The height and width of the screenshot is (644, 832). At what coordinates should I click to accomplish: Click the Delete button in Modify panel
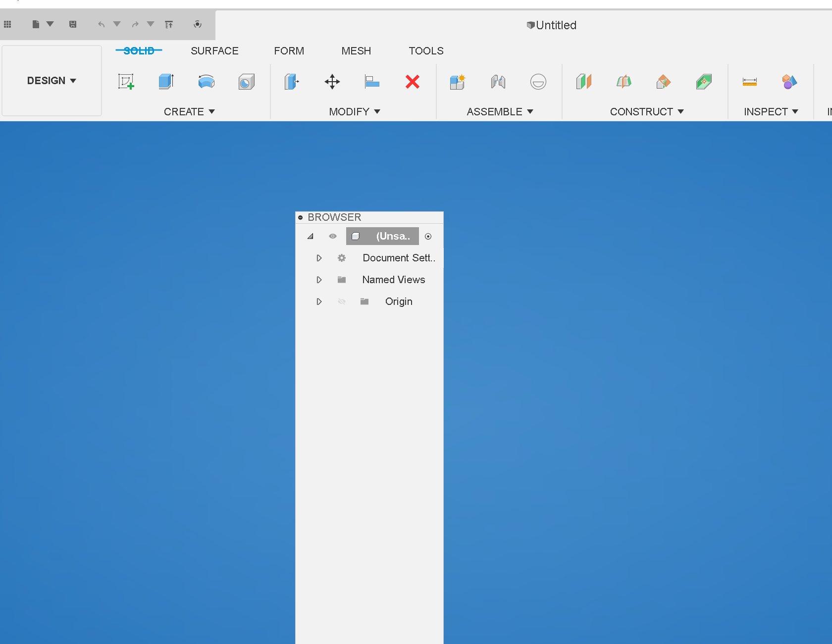click(412, 82)
